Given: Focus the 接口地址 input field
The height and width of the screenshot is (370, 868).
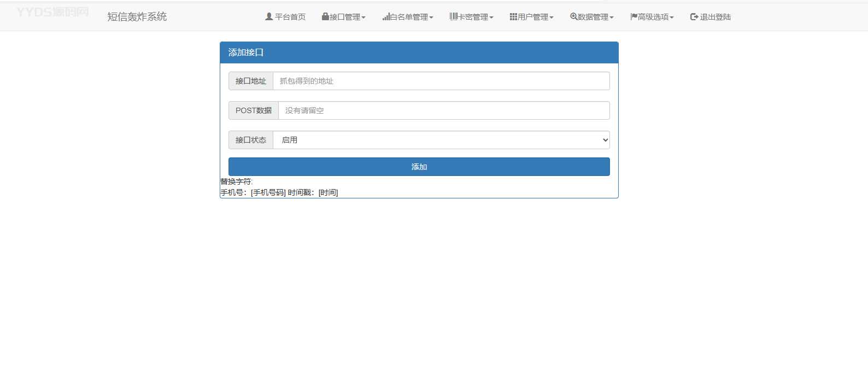Looking at the screenshot, I should (441, 81).
